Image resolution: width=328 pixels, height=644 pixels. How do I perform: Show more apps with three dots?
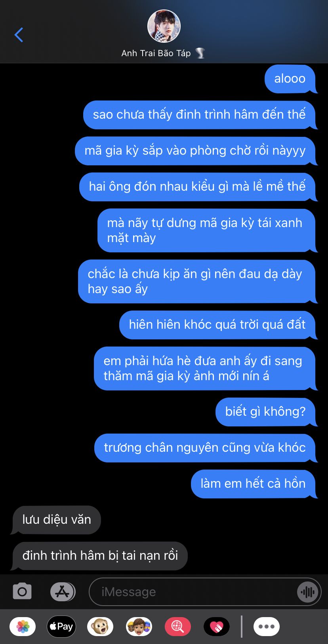(267, 627)
